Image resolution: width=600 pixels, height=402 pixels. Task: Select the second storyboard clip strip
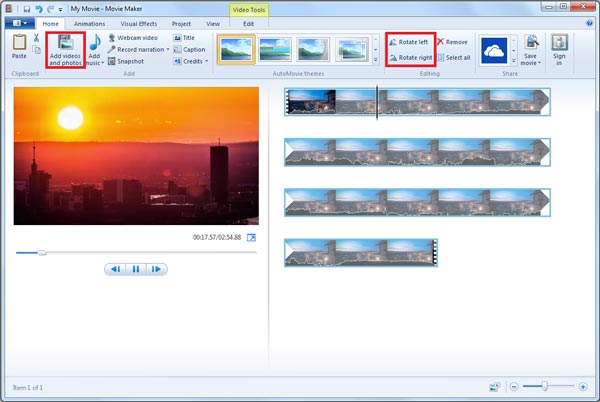click(417, 152)
